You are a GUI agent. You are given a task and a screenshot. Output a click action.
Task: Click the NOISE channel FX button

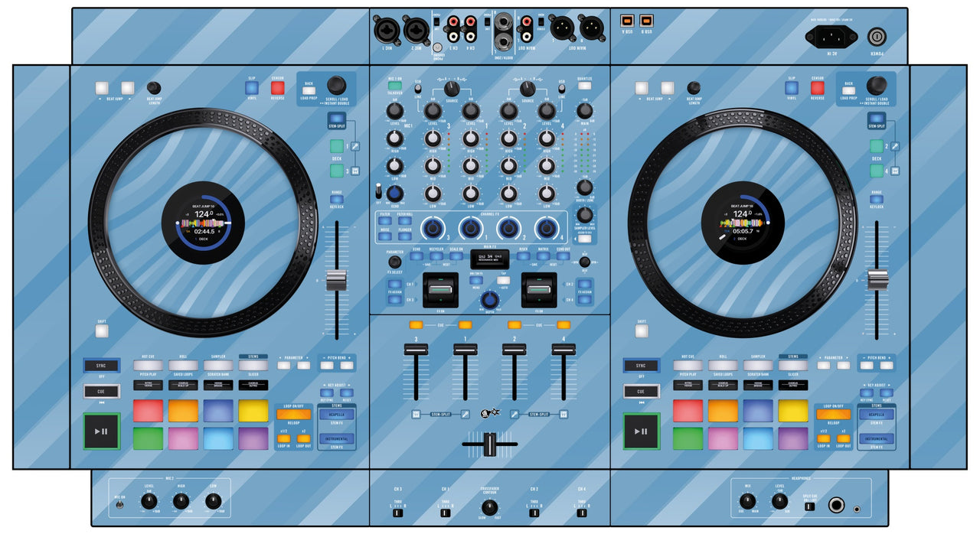click(x=385, y=236)
